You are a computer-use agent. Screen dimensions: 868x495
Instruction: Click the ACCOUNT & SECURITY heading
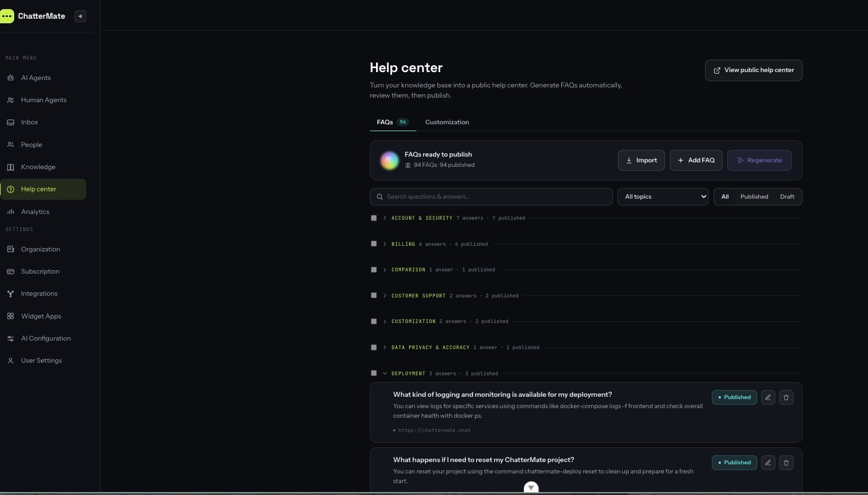(422, 218)
